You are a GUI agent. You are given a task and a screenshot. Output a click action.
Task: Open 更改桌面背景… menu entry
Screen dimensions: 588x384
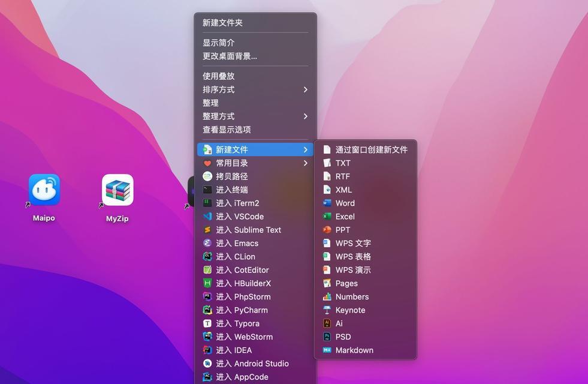point(255,56)
